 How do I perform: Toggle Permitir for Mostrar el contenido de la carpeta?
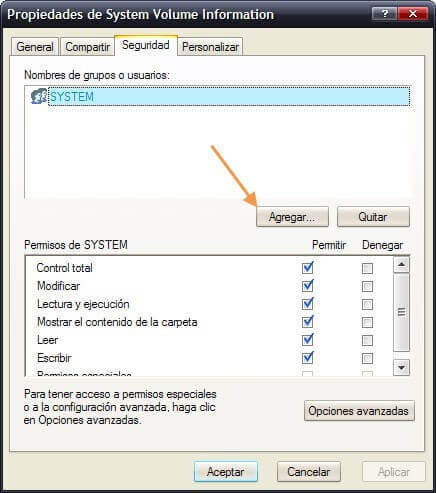(307, 322)
